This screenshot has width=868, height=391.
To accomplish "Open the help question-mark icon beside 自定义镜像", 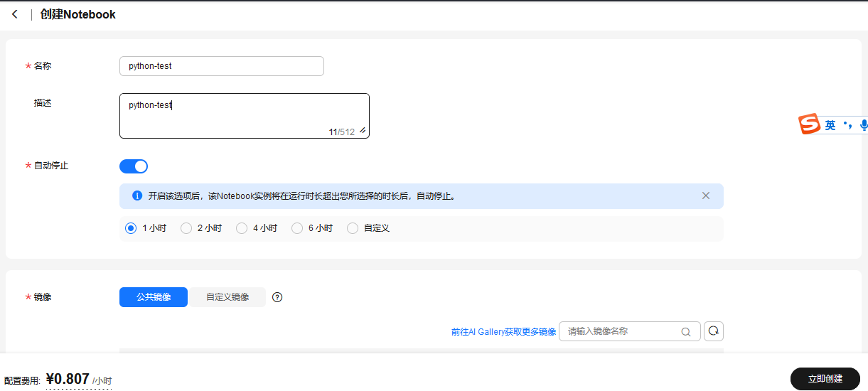I will point(277,297).
